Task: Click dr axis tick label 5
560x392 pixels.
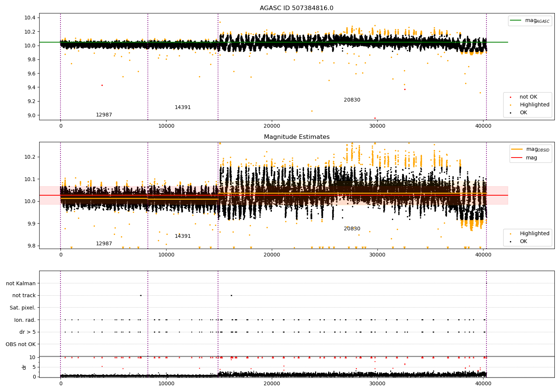Action: (x=34, y=367)
